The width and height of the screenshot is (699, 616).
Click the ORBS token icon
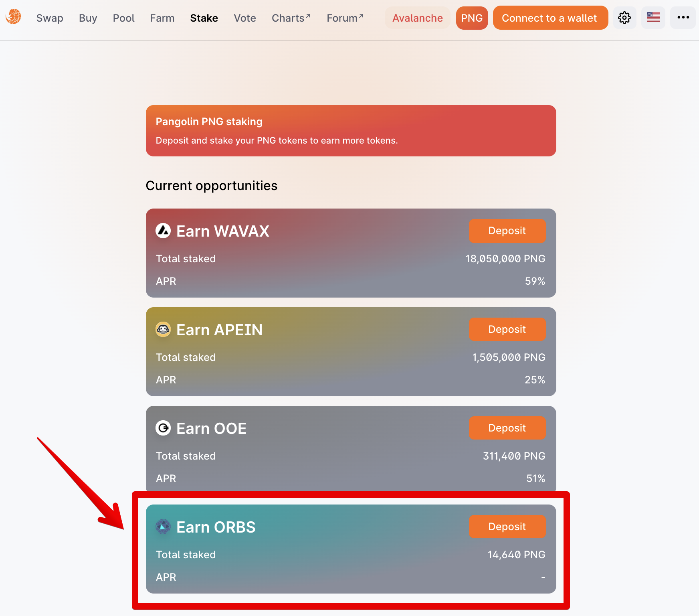163,527
